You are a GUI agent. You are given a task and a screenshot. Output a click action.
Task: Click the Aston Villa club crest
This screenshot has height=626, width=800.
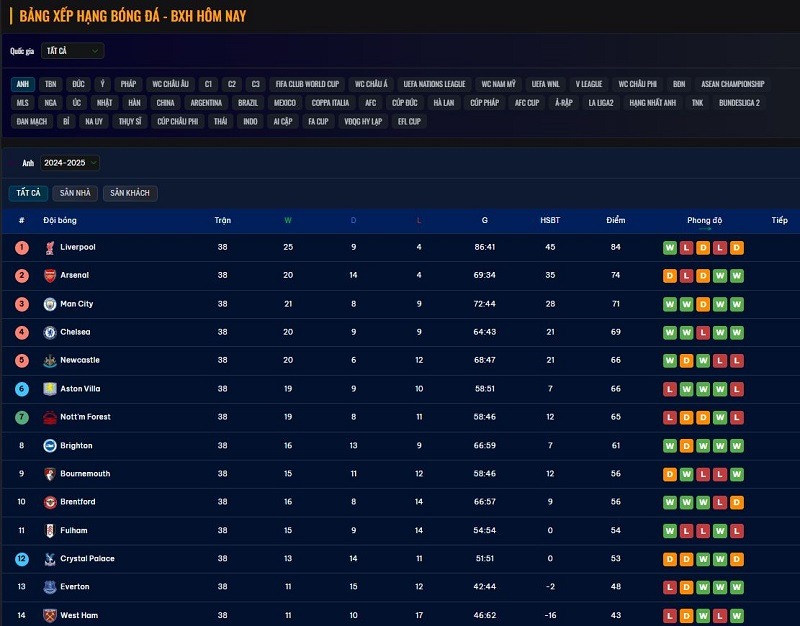(x=49, y=389)
